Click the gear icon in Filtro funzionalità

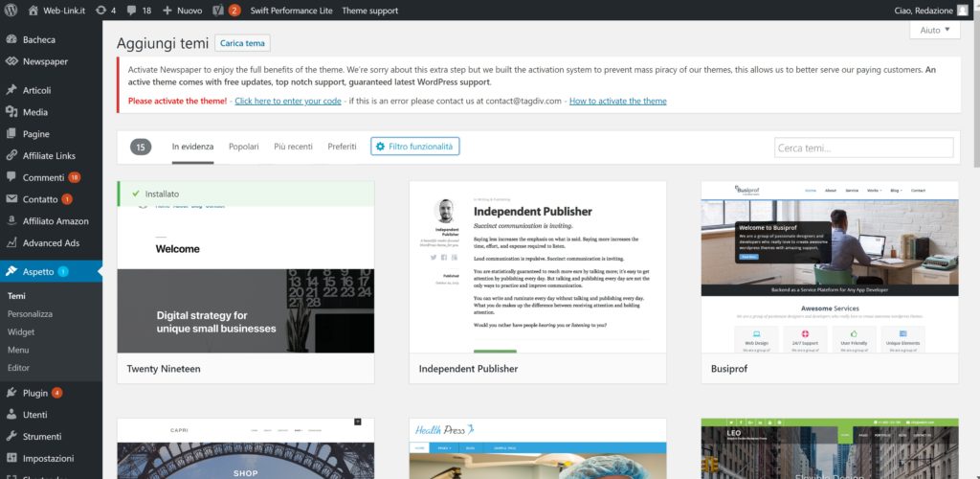pyautogui.click(x=380, y=147)
